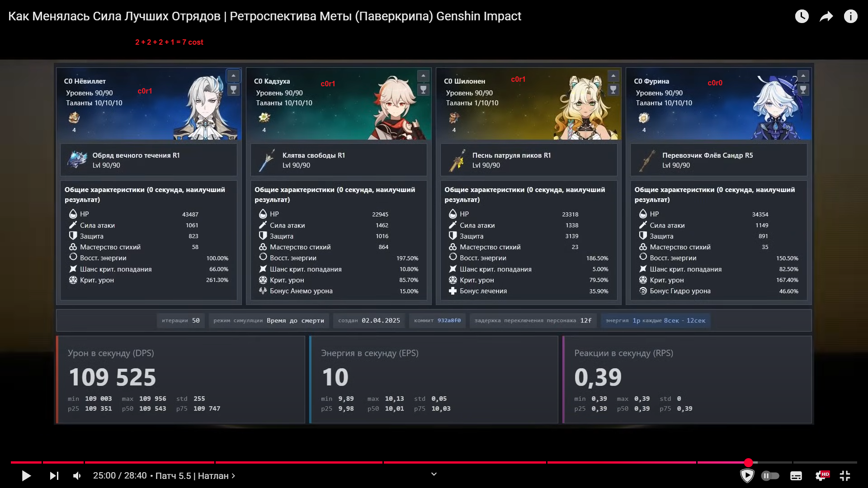Viewport: 868px width, 488px height.
Task: Click the энергия 1p каждые 8сек tag
Action: tap(656, 320)
